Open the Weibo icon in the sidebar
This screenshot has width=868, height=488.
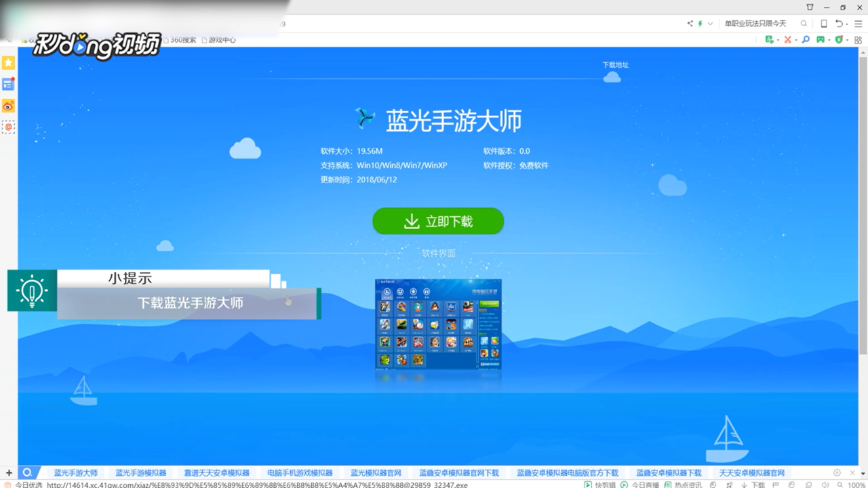click(8, 106)
